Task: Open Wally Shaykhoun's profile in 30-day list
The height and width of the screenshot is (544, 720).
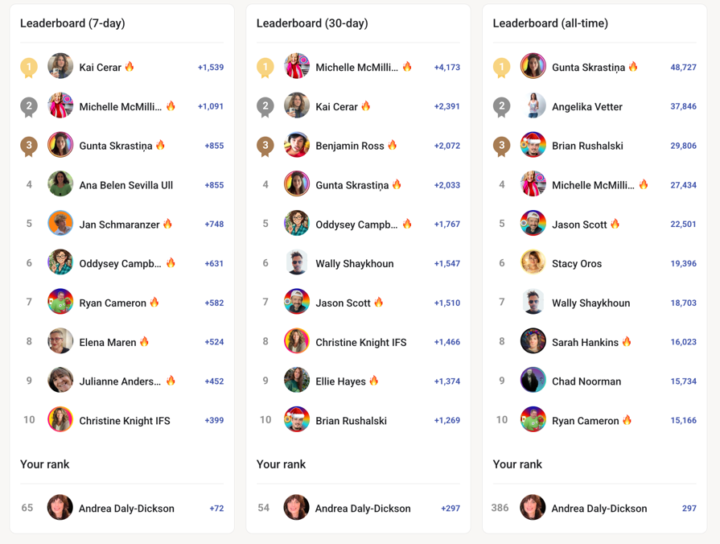Action: [x=354, y=264]
